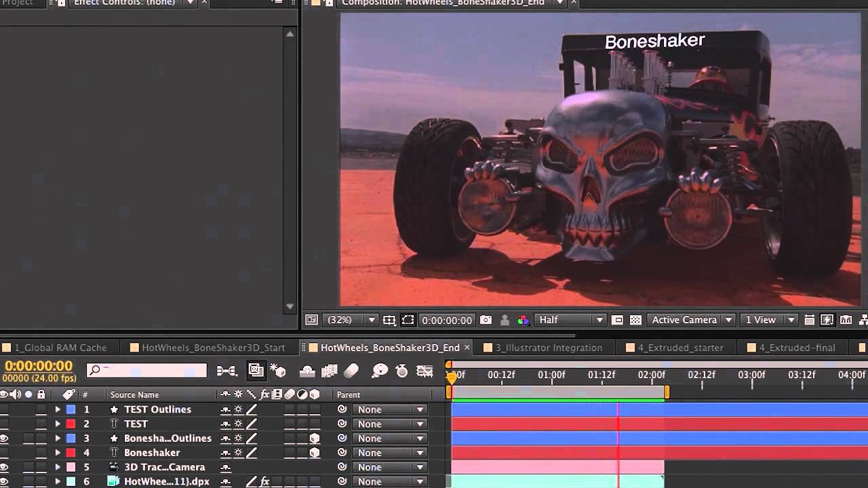This screenshot has height=488, width=868.
Task: Show the TEST Outlines layer via eye toggle
Action: tap(4, 409)
